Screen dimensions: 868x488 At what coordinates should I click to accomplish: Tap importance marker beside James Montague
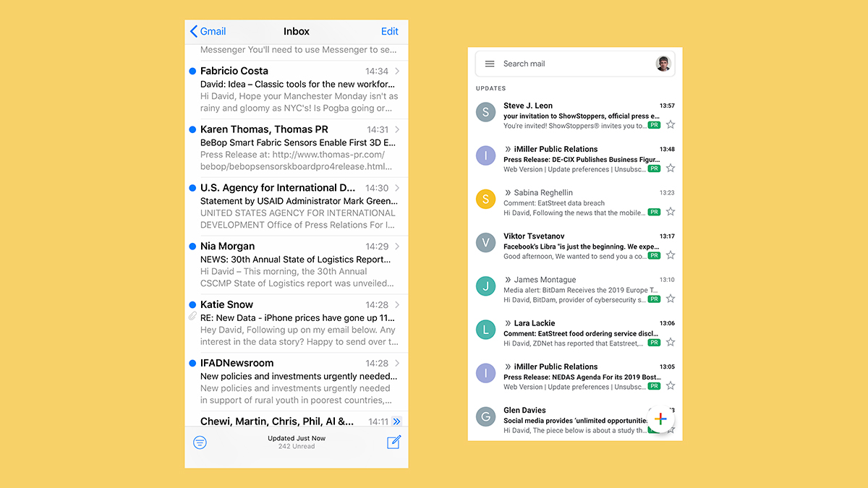pyautogui.click(x=508, y=280)
